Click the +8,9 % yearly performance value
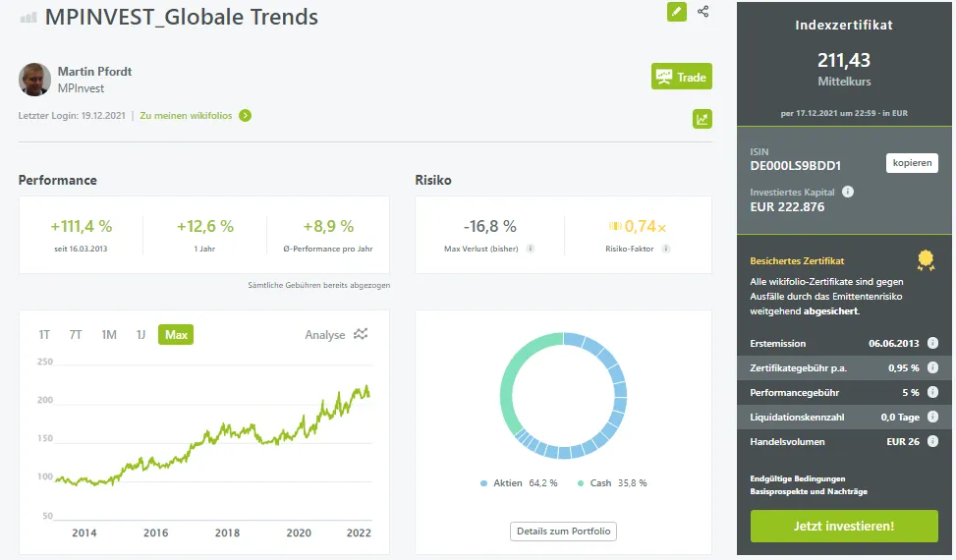Viewport: 956px width, 560px height. 328,226
